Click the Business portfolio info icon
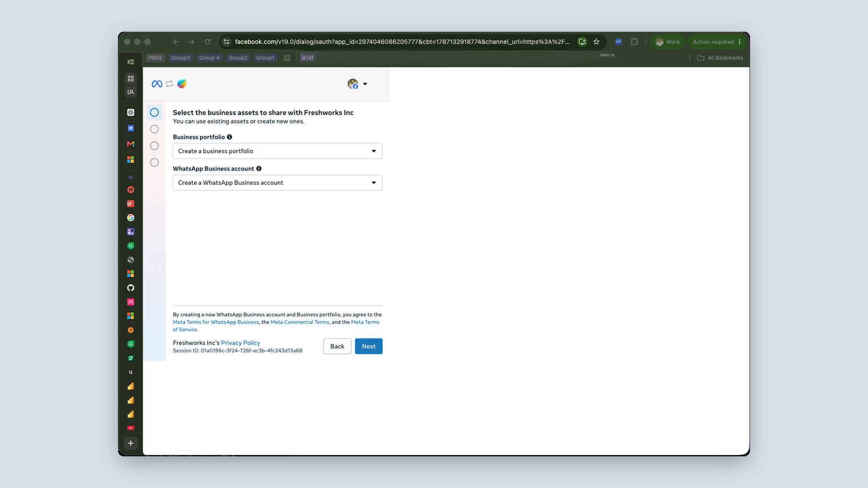Viewport: 868px width, 488px height. coord(229,137)
